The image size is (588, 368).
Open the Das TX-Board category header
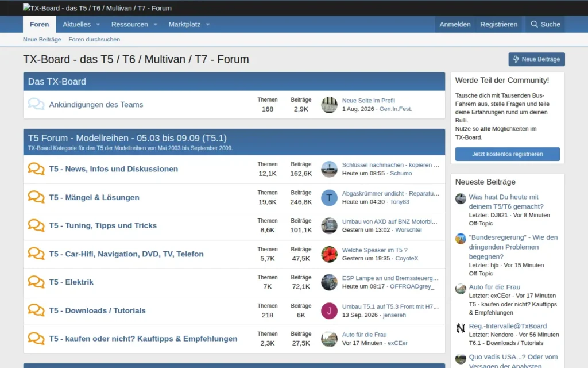(57, 82)
